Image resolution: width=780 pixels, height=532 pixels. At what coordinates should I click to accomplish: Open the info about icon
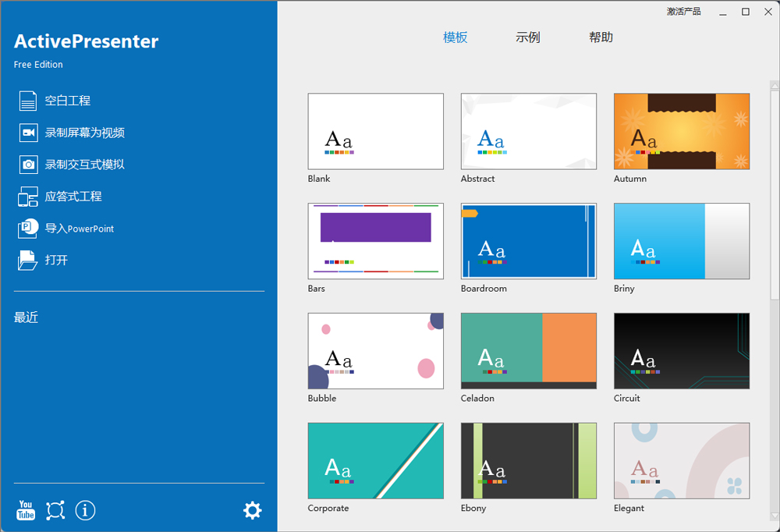point(85,510)
